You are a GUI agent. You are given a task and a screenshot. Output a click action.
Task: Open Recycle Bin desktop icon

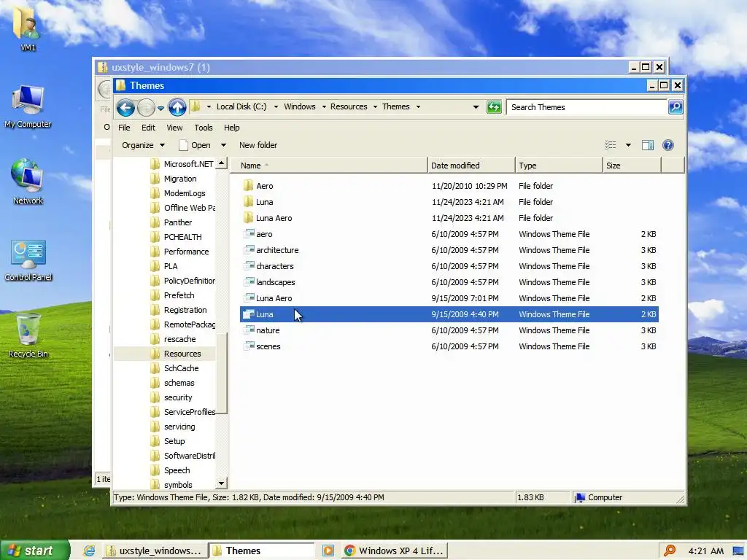click(28, 335)
